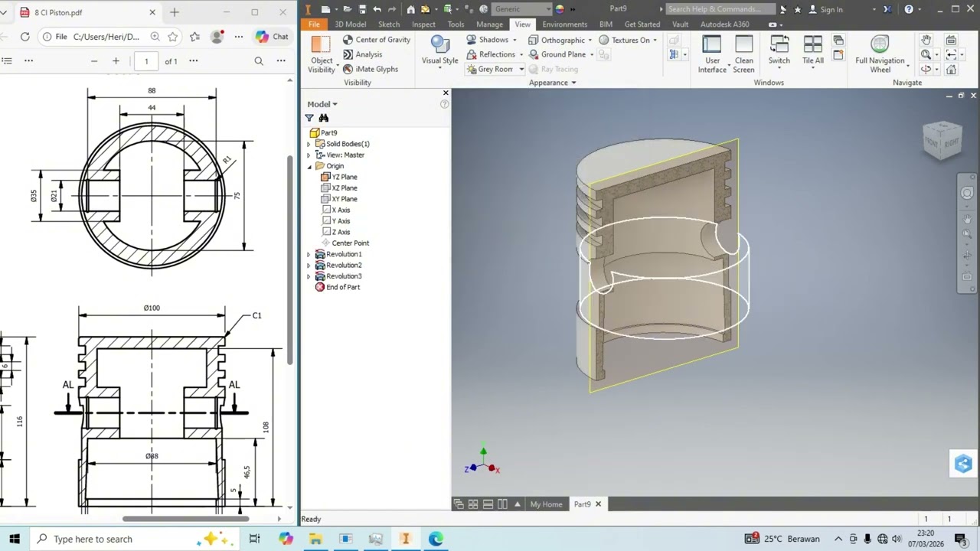Toggle Analysis visibility
The height and width of the screenshot is (551, 980).
click(362, 54)
